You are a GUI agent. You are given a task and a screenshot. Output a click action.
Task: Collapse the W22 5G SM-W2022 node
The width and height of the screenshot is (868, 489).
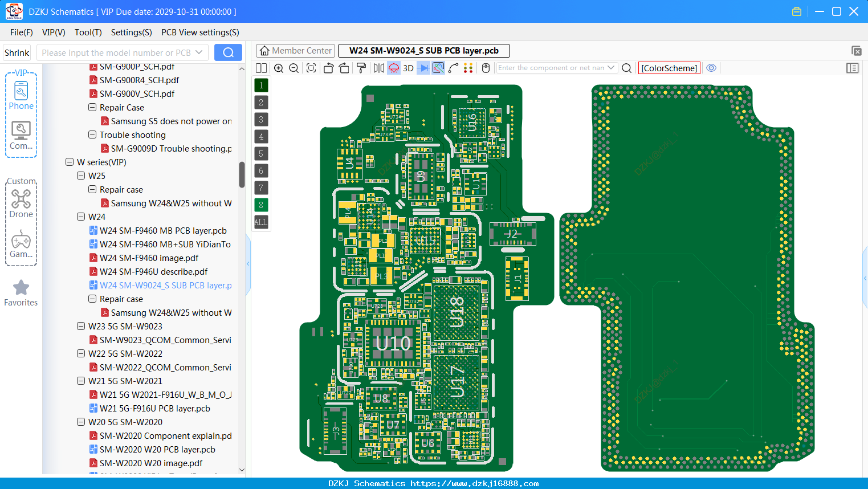81,353
